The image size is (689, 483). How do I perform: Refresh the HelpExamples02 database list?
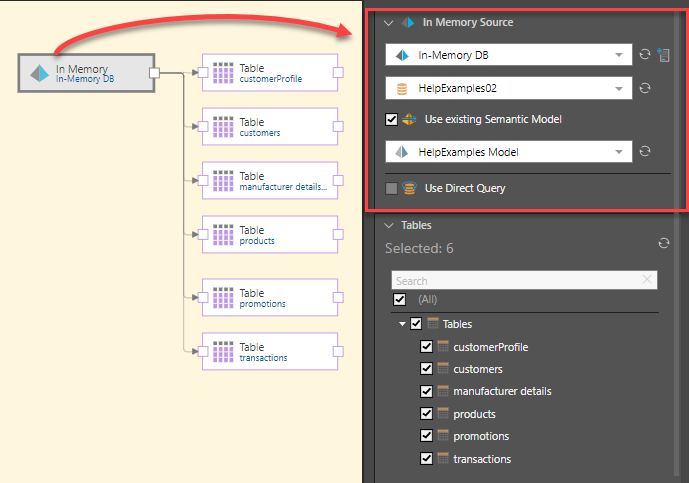pos(646,88)
